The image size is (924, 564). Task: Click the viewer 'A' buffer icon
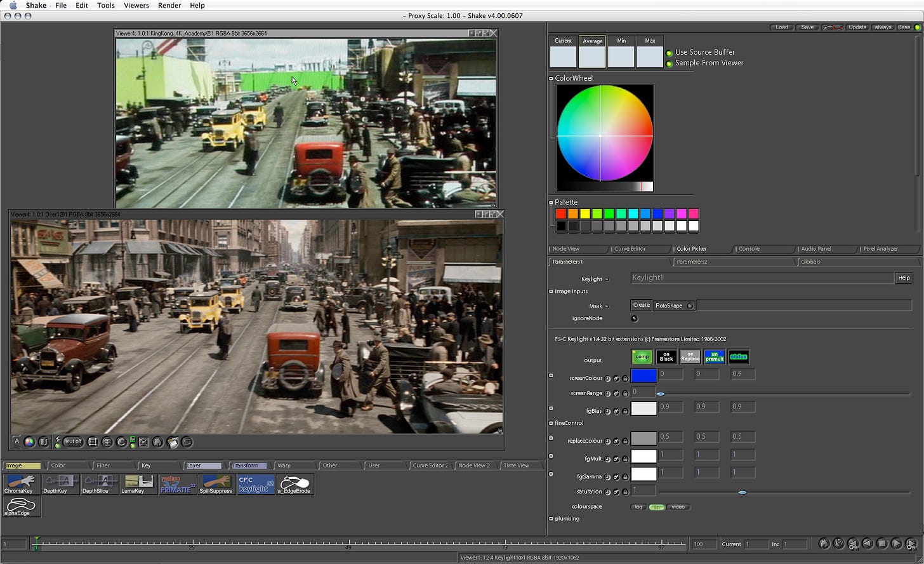coord(17,441)
